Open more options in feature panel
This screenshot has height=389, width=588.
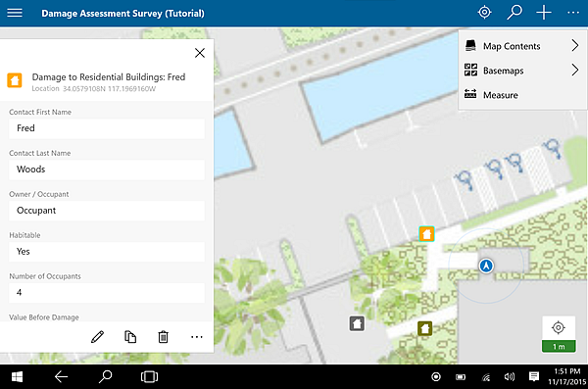[197, 337]
